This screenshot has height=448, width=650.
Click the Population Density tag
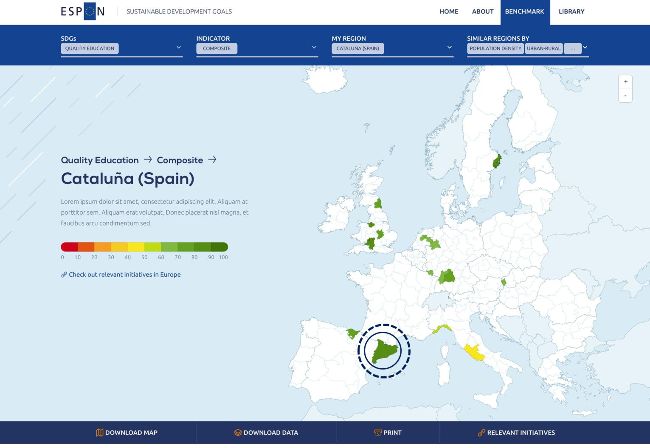(495, 48)
